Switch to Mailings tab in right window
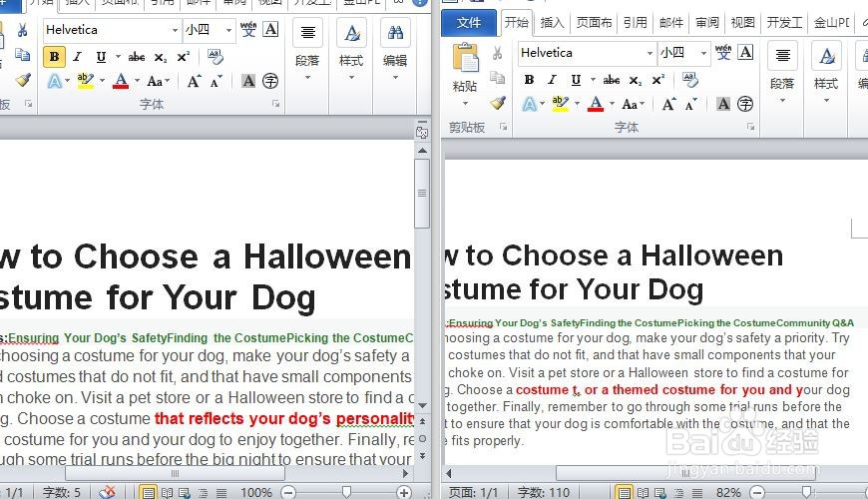This screenshot has height=499, width=868. click(x=670, y=23)
